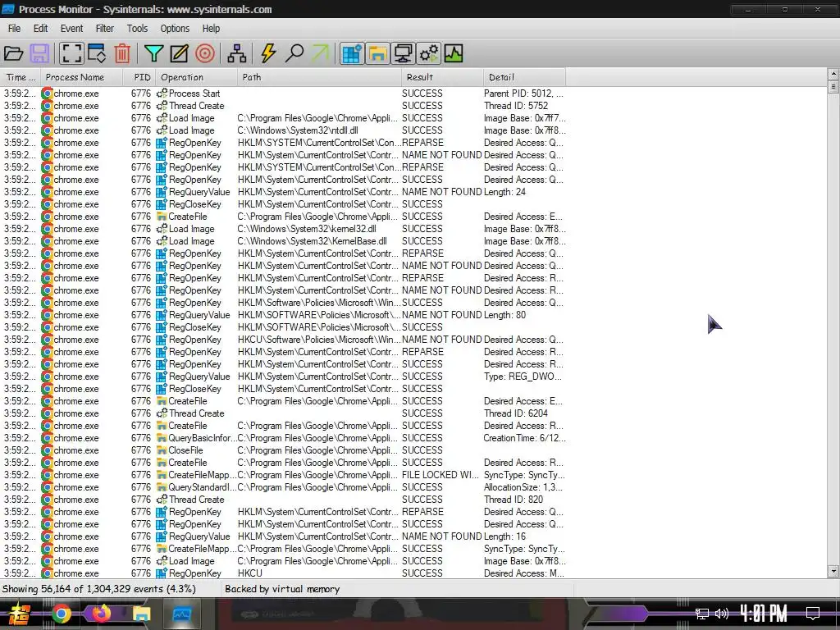Select the Process Start event row

point(283,94)
